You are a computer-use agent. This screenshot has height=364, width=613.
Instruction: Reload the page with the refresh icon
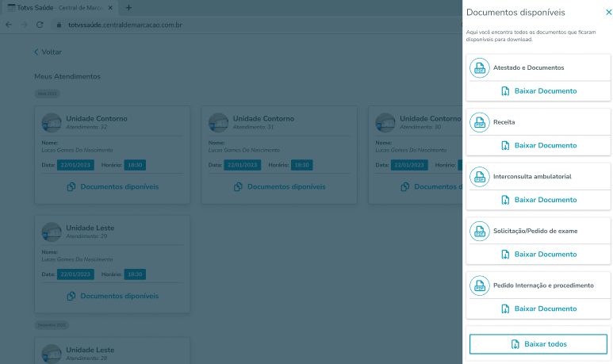click(40, 25)
